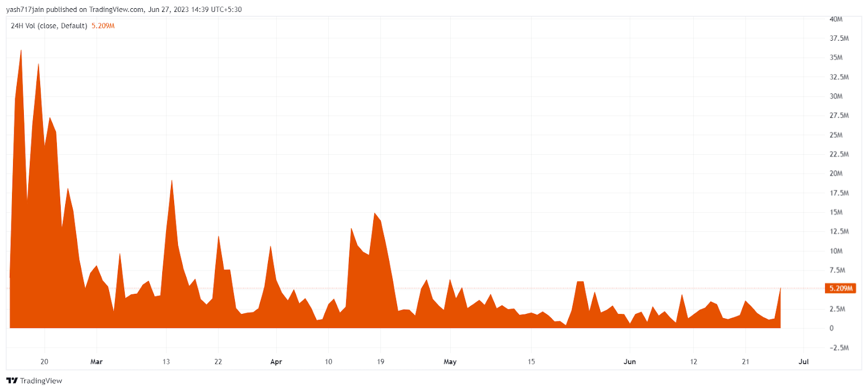This screenshot has width=868, height=391.
Task: Click the 12 date label on time axis
Action: click(693, 362)
